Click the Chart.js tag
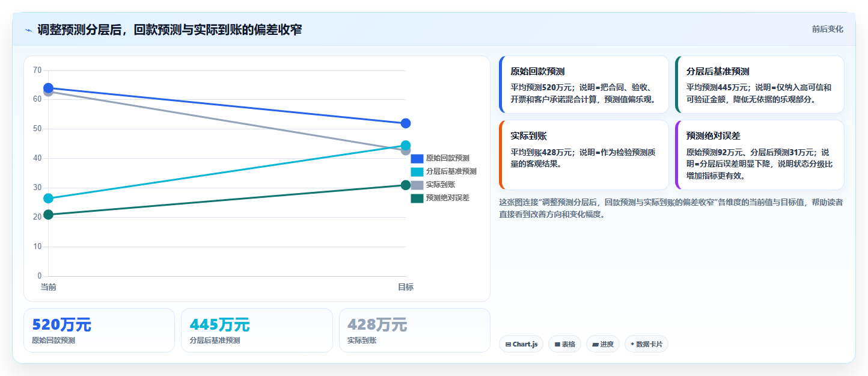Image resolution: width=868 pixels, height=376 pixels. pos(521,344)
